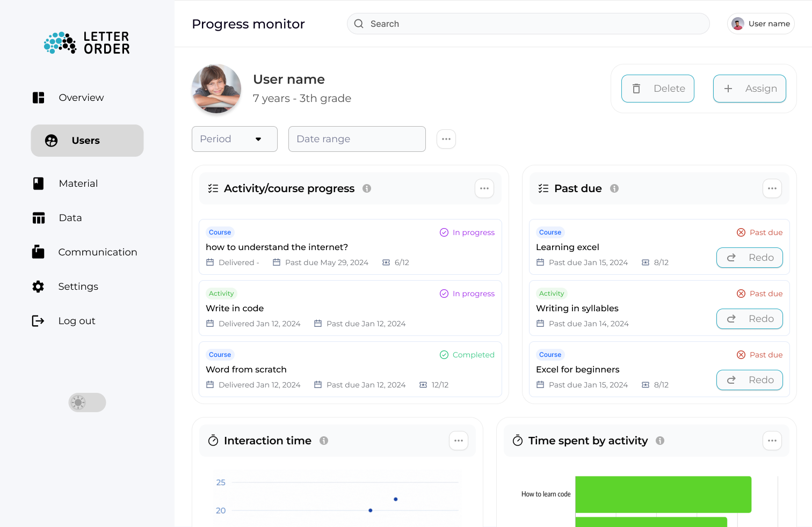The height and width of the screenshot is (527, 812).
Task: Open the Data panel icon
Action: [38, 217]
